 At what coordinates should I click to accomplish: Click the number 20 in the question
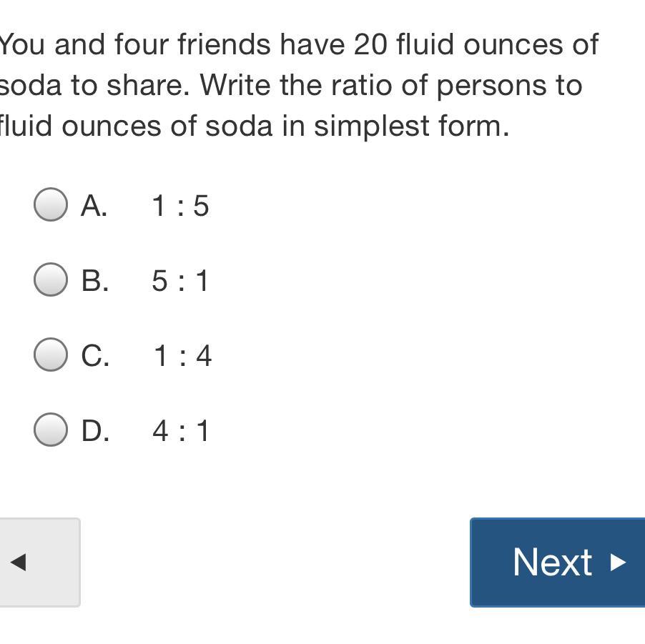click(370, 45)
